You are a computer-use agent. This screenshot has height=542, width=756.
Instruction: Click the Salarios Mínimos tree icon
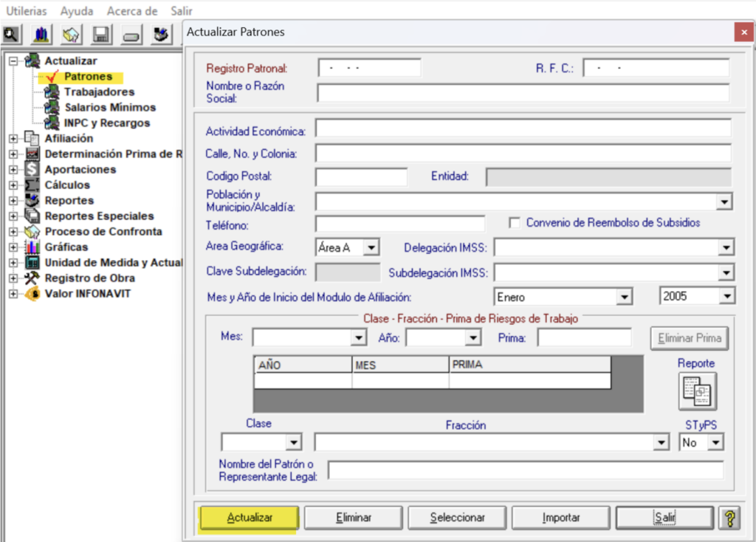point(52,107)
